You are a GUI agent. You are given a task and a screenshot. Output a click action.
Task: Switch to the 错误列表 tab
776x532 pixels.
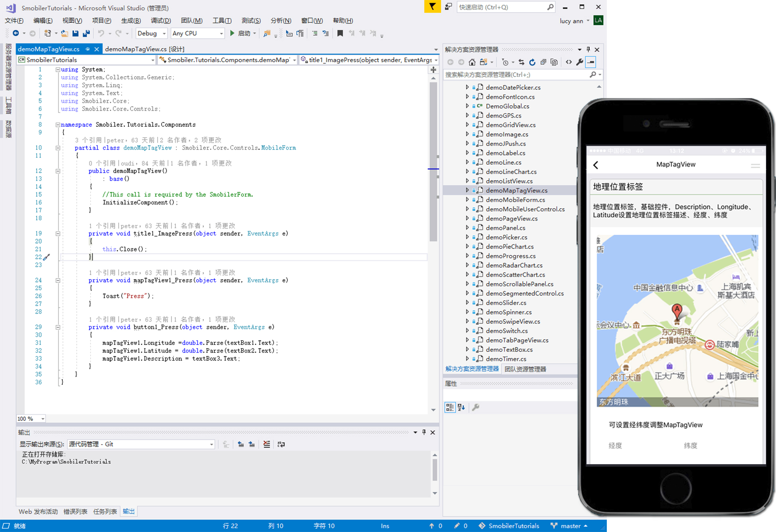[x=75, y=512]
